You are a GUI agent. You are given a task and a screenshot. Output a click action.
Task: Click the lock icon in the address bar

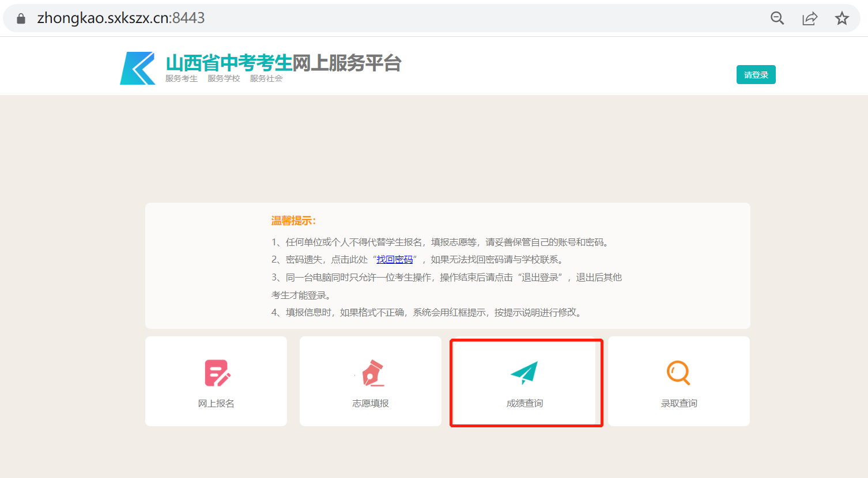21,18
